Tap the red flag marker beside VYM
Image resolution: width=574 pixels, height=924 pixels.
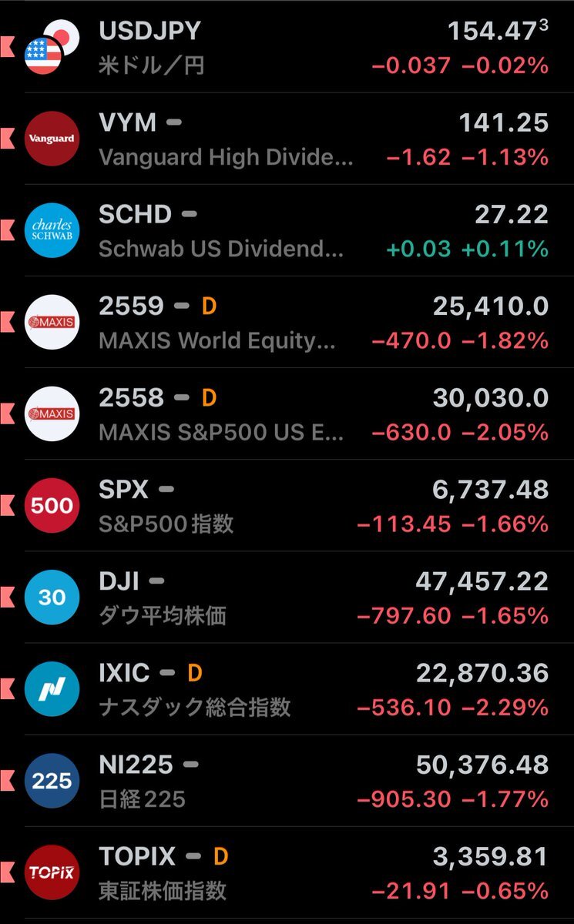click(x=7, y=139)
